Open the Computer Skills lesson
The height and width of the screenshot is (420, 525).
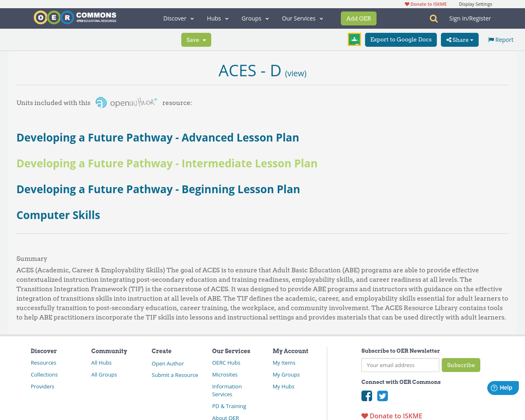pos(58,214)
